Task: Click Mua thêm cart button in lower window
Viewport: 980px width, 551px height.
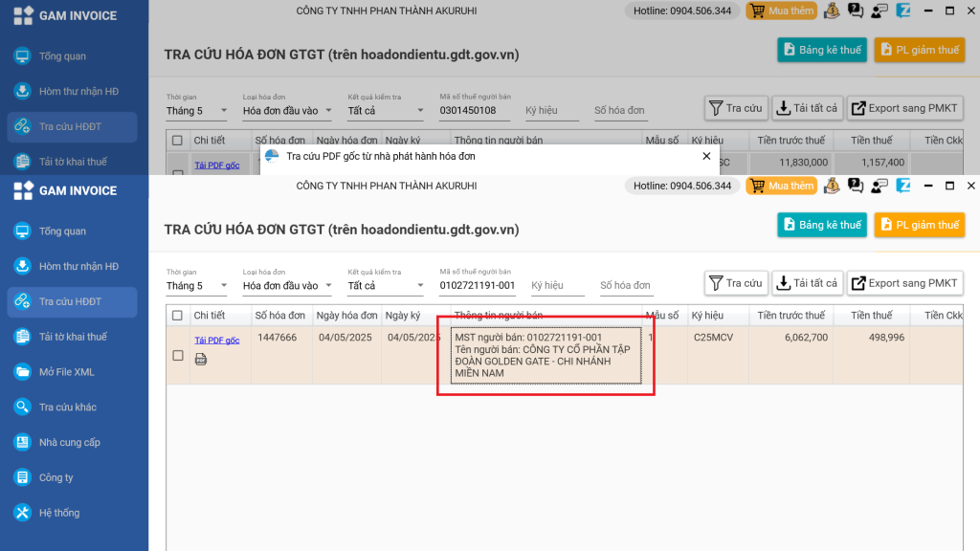Action: (781, 186)
